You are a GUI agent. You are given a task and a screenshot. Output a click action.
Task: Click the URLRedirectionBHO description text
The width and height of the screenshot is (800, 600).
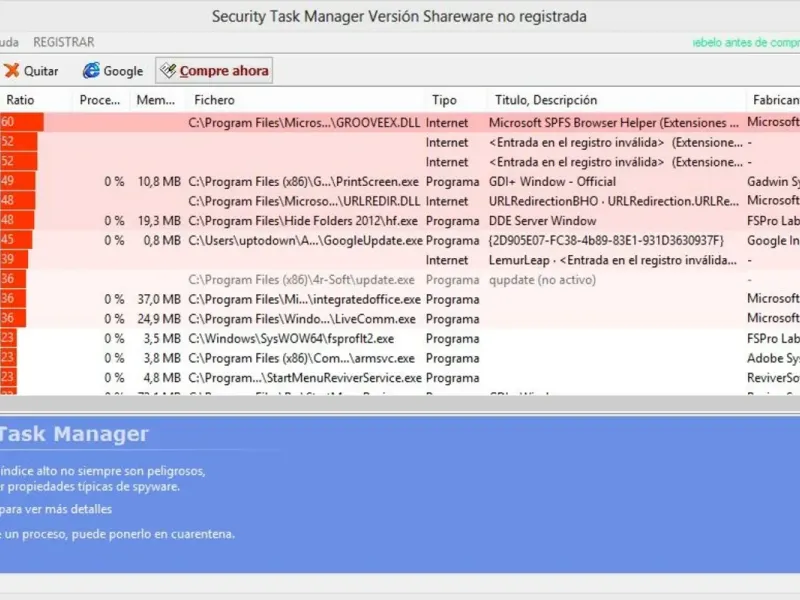click(x=614, y=201)
